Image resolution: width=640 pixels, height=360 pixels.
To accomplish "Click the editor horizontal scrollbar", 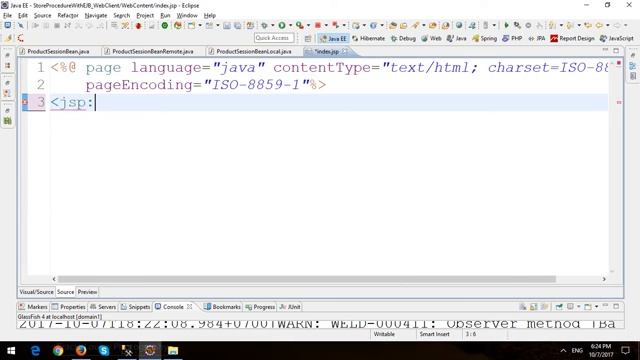I will click(306, 279).
